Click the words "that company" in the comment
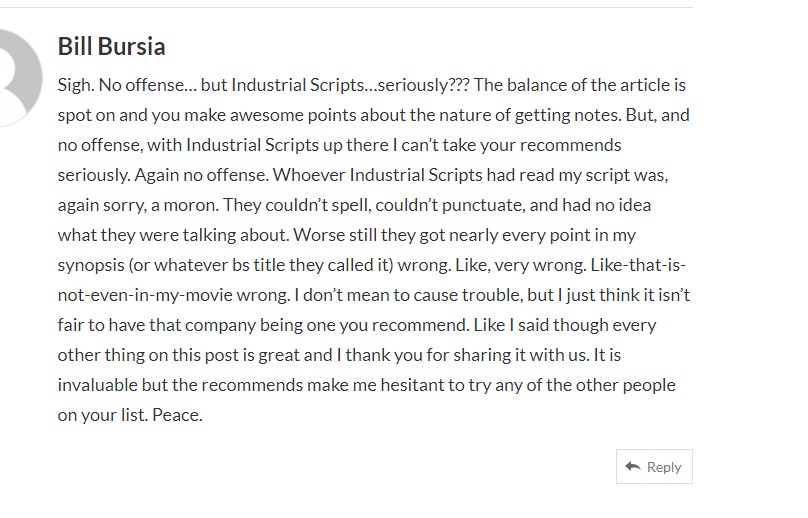808x518 pixels. click(x=184, y=325)
